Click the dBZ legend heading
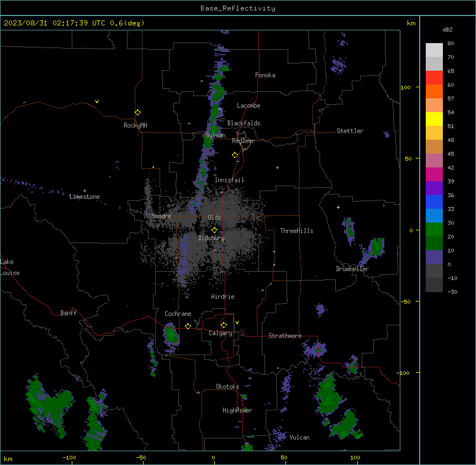This screenshot has width=476, height=465. (x=447, y=29)
